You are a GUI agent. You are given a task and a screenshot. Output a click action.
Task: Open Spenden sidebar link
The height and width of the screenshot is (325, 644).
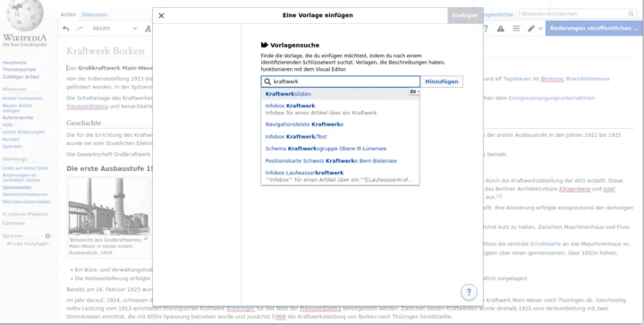[x=13, y=146]
